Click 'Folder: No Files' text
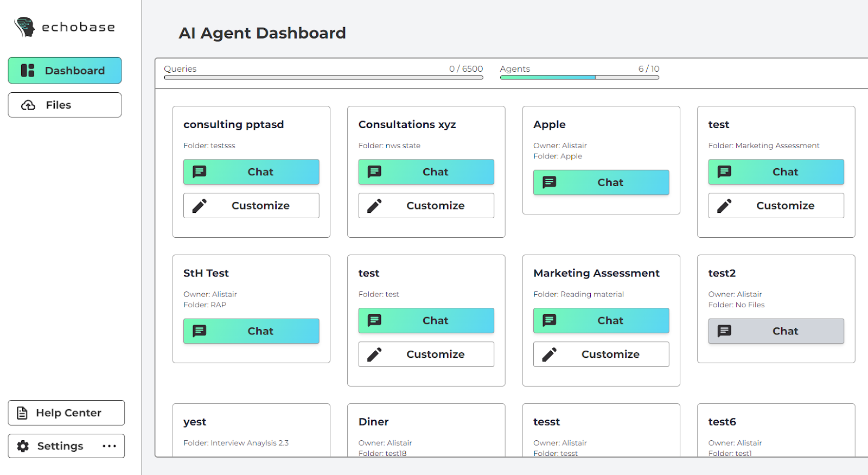Screen dimensions: 868x475 click(736, 305)
